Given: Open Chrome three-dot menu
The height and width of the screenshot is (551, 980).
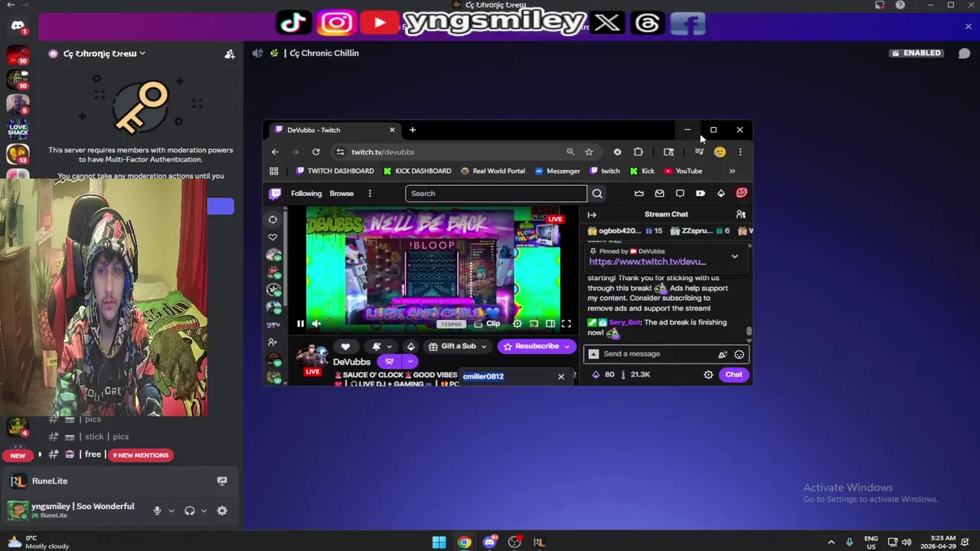Looking at the screenshot, I should click(x=740, y=152).
